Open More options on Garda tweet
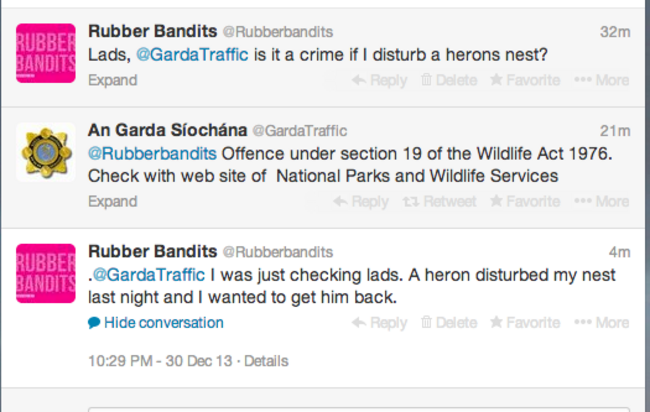 602,201
